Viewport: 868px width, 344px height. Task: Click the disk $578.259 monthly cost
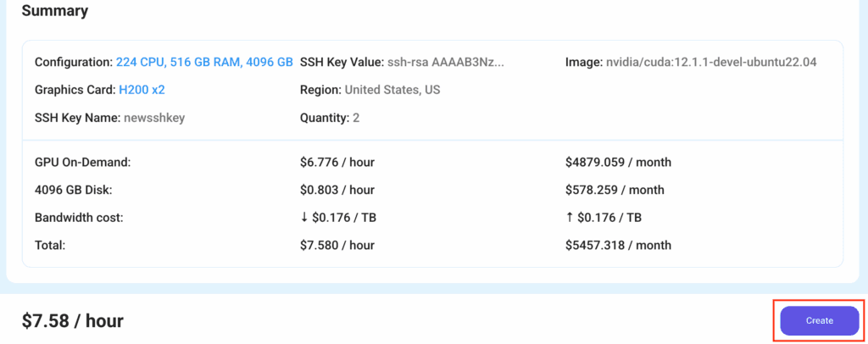tap(615, 190)
